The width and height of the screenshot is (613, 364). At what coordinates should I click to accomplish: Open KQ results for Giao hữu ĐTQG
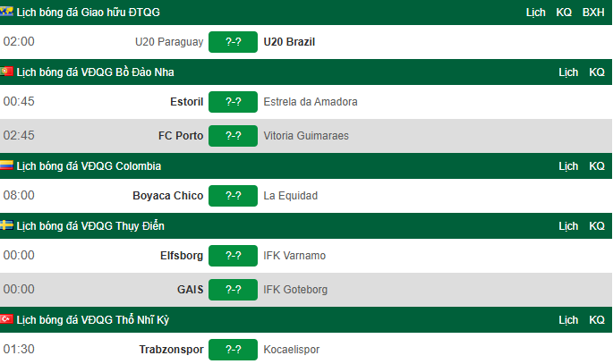[x=564, y=13]
